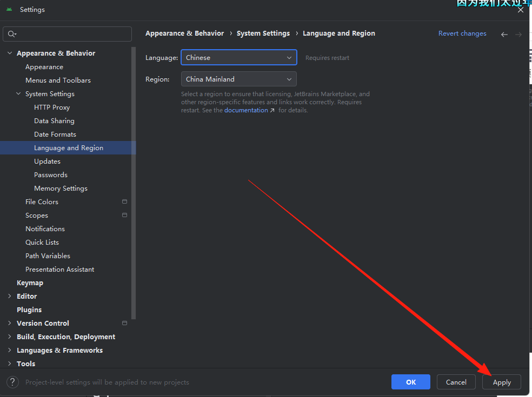Expand the Version Control tree node
Screen dimensions: 532x397
10,323
